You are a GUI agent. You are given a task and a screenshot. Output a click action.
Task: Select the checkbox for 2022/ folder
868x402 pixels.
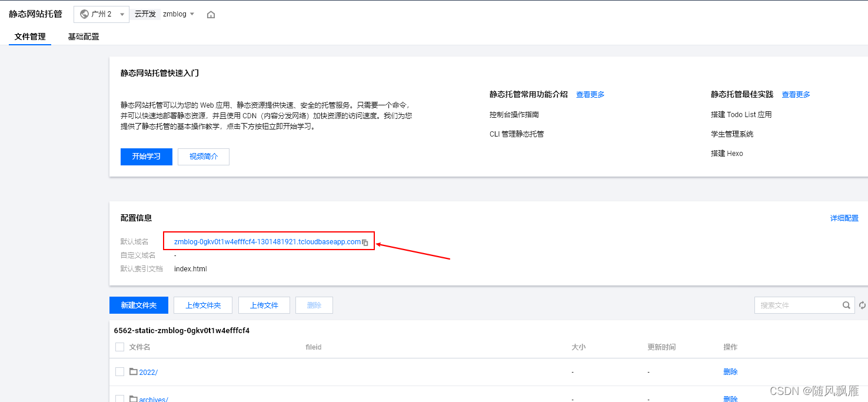click(119, 371)
